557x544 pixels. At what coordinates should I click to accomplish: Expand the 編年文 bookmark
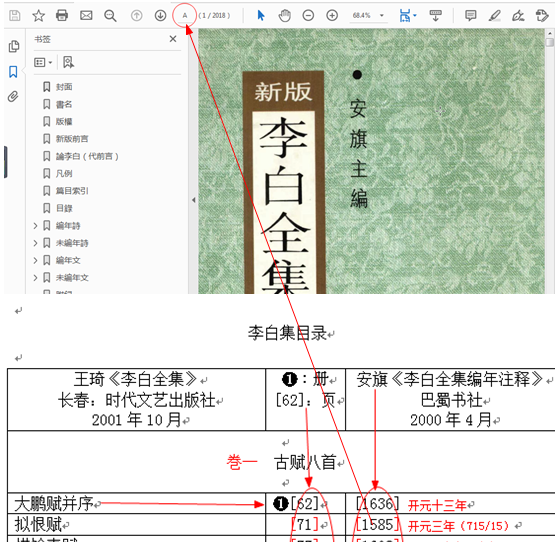pos(35,260)
